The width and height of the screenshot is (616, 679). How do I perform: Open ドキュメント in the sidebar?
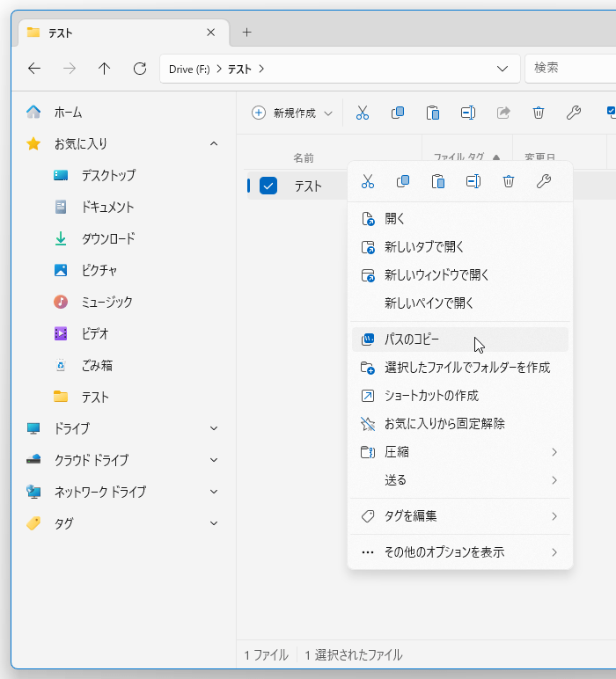click(122, 207)
